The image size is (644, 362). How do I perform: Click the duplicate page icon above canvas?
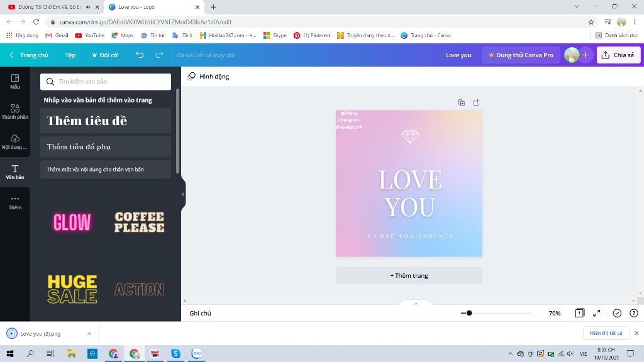tap(461, 102)
